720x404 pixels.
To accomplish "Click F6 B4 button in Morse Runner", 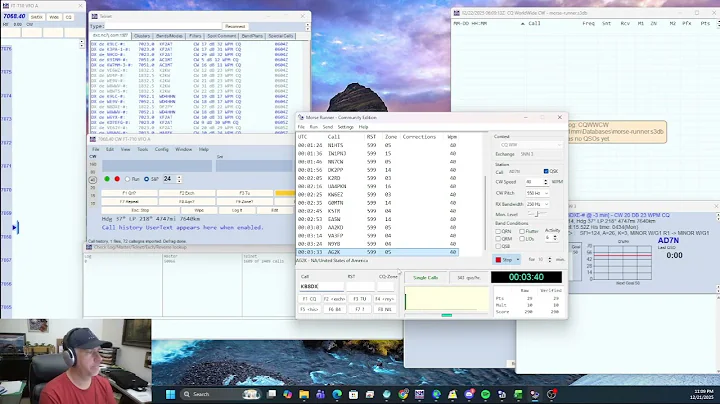I will (334, 309).
